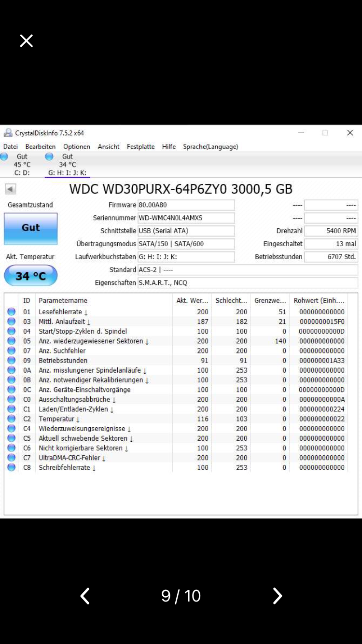Click status icon of Rekalibrierungen row
Screen dimensions: 362x644
(11, 380)
